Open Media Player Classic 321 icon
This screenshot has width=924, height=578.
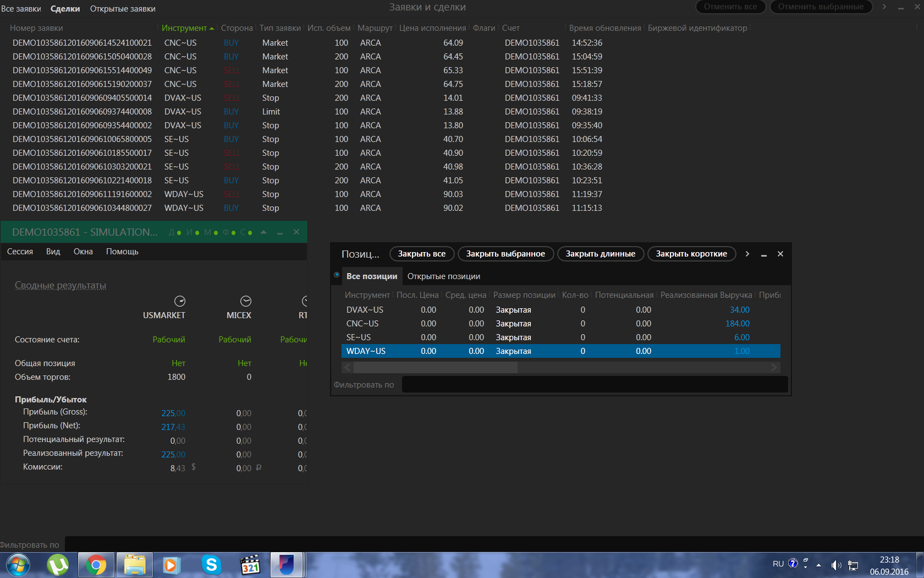(250, 565)
